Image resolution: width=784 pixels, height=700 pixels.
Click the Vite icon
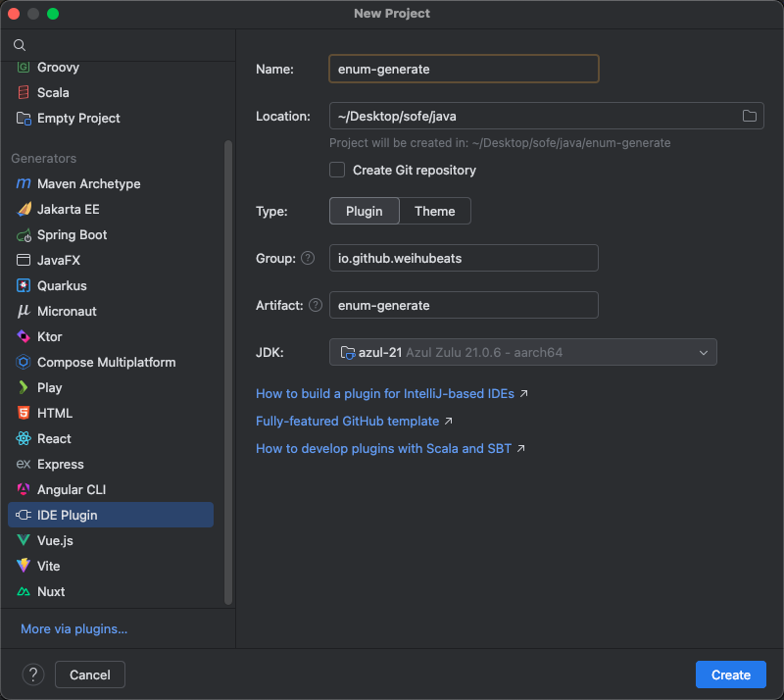tap(23, 566)
